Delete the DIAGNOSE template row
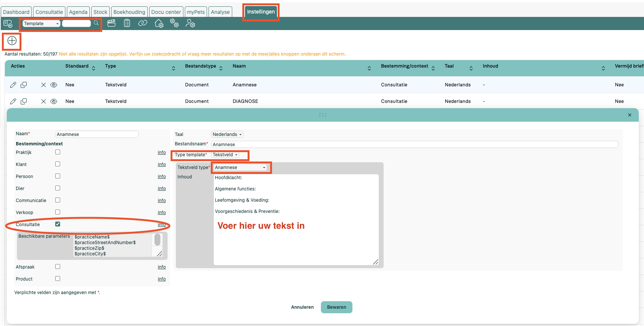The image size is (644, 326). click(44, 101)
